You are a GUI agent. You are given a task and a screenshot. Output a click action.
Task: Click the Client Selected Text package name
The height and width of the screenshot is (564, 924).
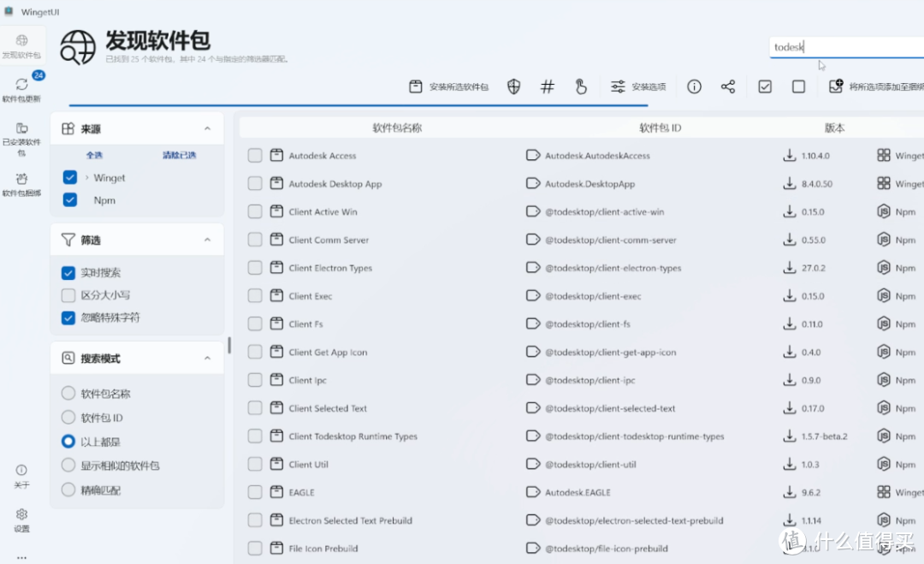[x=328, y=408]
